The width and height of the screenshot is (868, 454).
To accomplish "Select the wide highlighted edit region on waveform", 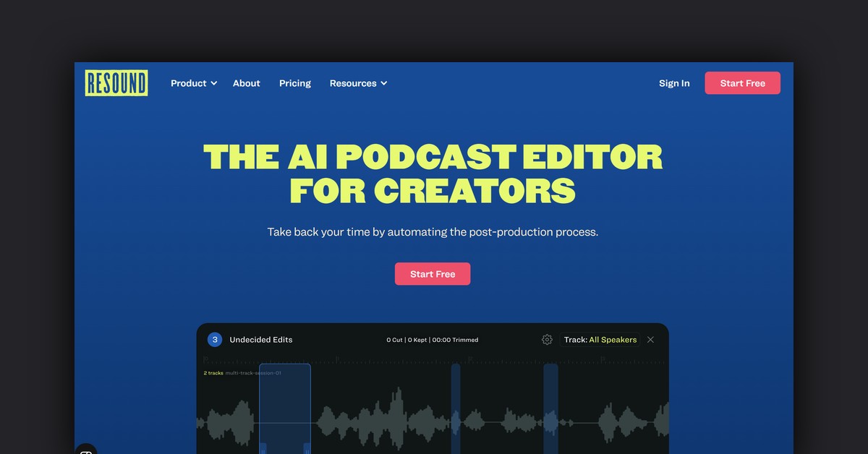I will pos(285,405).
